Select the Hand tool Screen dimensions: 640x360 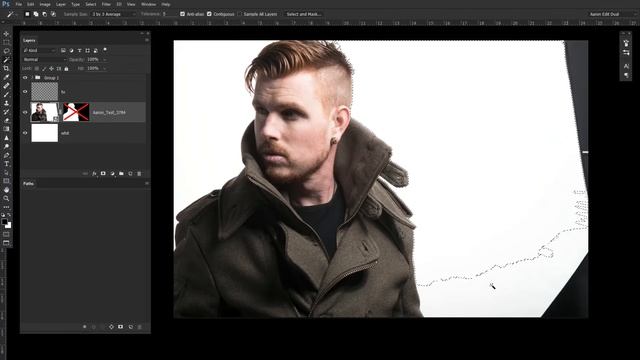pos(6,190)
